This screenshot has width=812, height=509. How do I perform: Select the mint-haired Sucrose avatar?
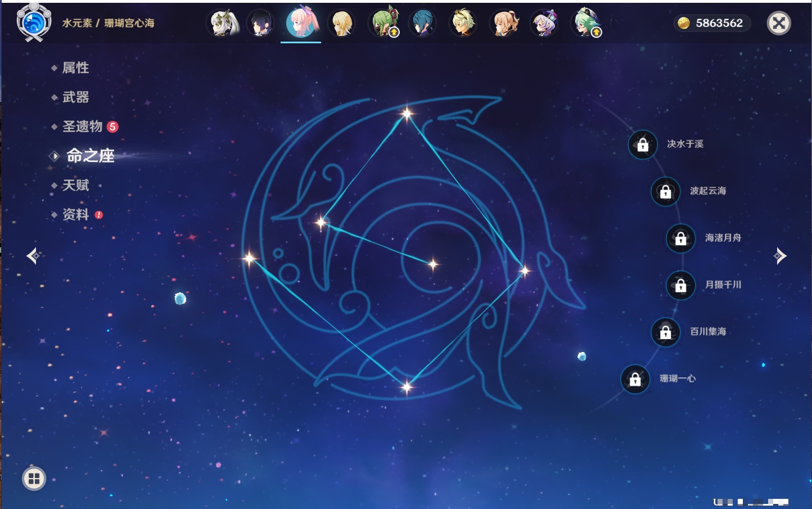coord(586,23)
